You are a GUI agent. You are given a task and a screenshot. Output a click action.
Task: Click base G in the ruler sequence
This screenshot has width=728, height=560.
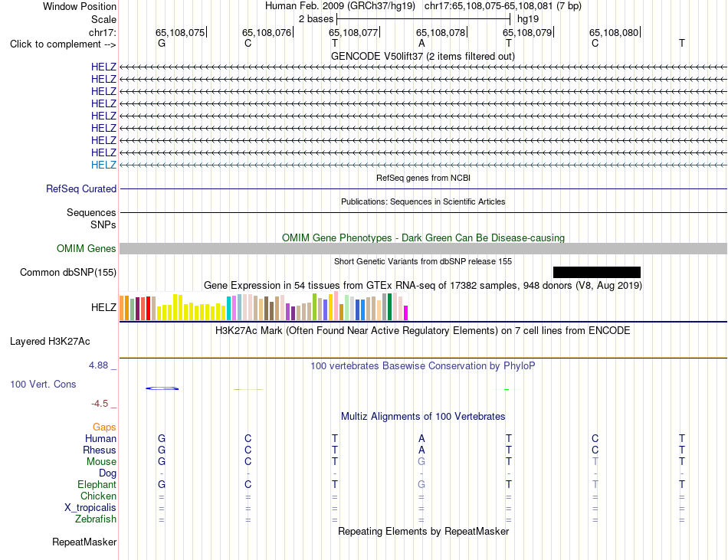tap(162, 43)
